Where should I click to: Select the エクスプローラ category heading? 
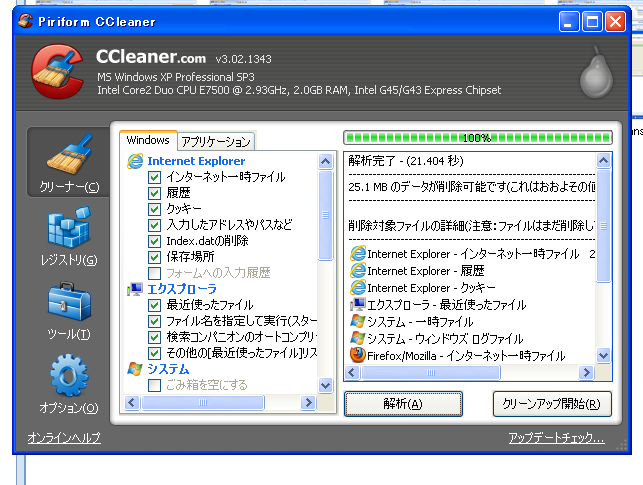pos(182,289)
